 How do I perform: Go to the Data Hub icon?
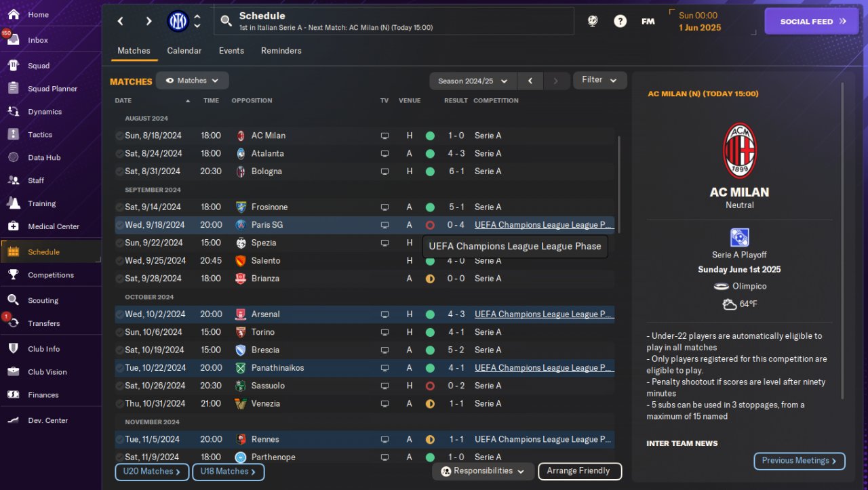[x=13, y=157]
